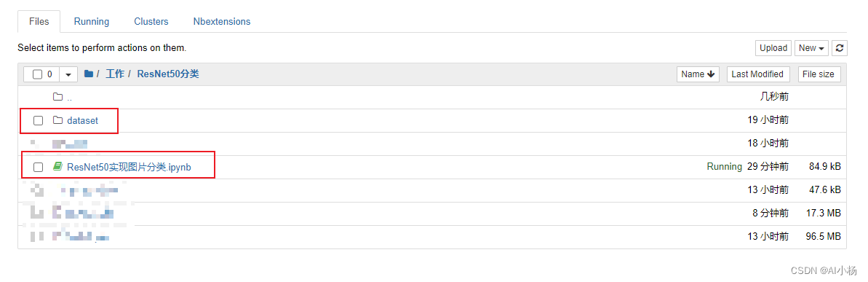This screenshot has width=868, height=282.
Task: Switch to the Clusters tab
Action: [151, 22]
